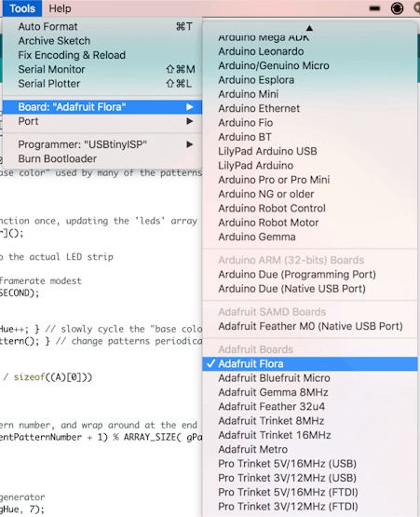This screenshot has height=517, width=420.
Task: Select Arduino Due (Programming Port)
Action: (310, 275)
